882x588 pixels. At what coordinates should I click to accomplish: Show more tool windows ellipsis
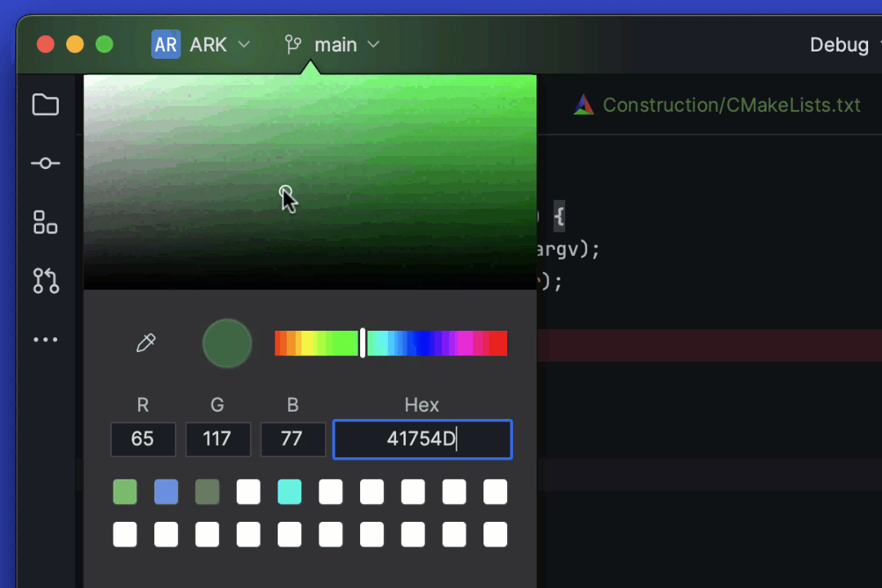coord(45,340)
